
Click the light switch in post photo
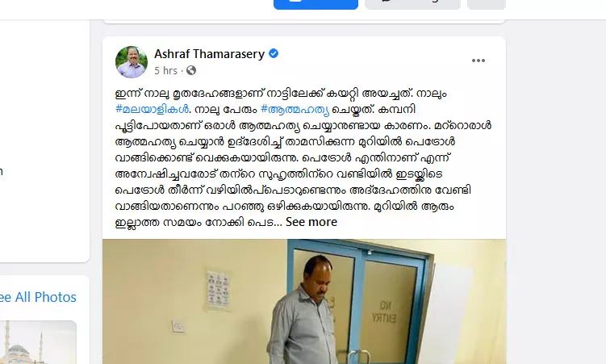click(x=178, y=326)
